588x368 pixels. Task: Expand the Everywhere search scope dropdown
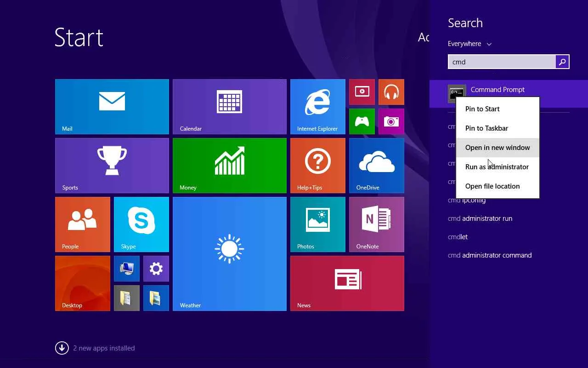(x=469, y=44)
